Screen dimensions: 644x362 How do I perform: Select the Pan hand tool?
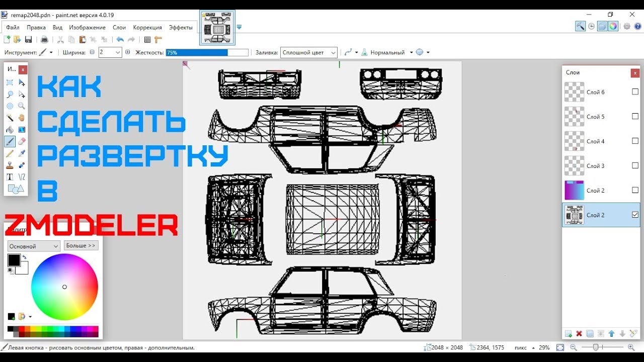coord(22,118)
